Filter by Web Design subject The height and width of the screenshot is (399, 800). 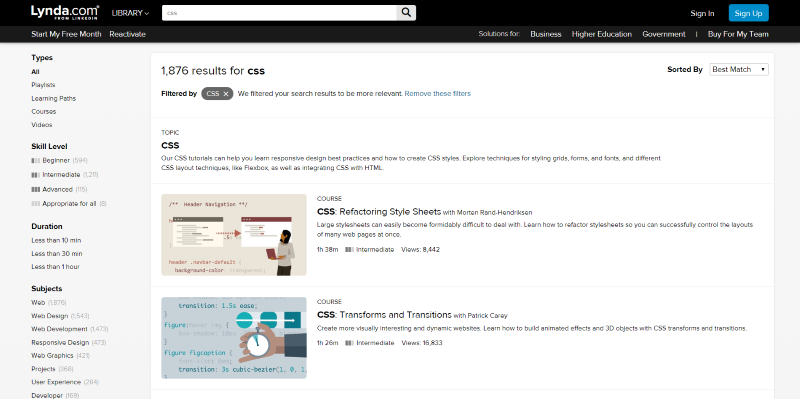click(x=60, y=316)
